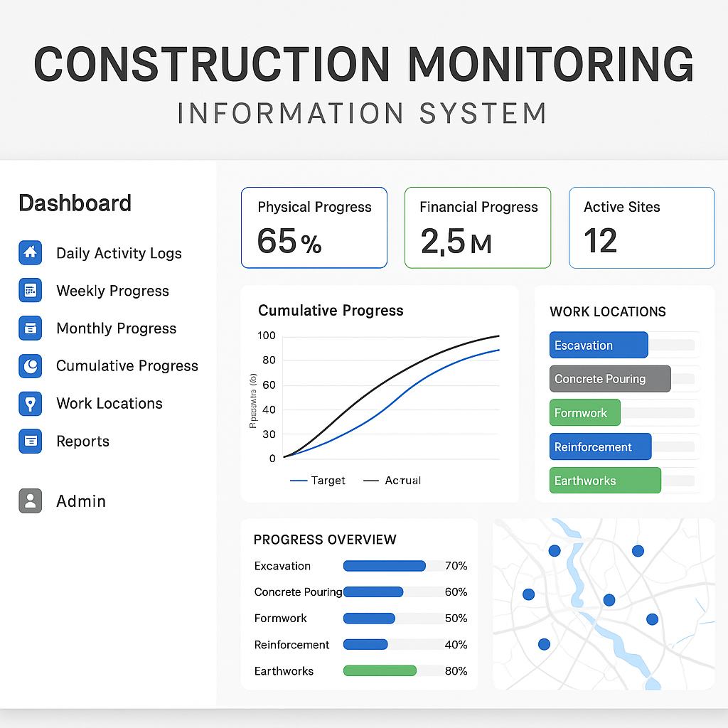The height and width of the screenshot is (728, 728).
Task: Click the Excavation work location bar
Action: pos(599,345)
